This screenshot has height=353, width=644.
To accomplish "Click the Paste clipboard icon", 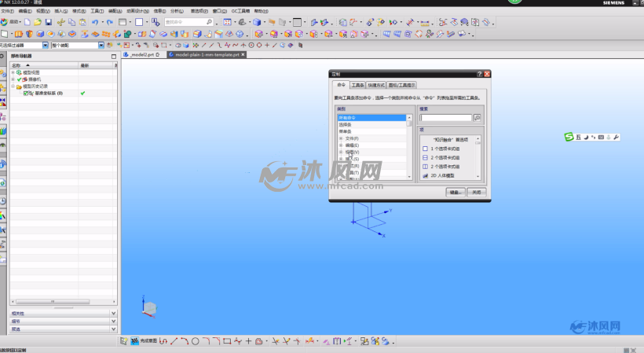I will 82,22.
